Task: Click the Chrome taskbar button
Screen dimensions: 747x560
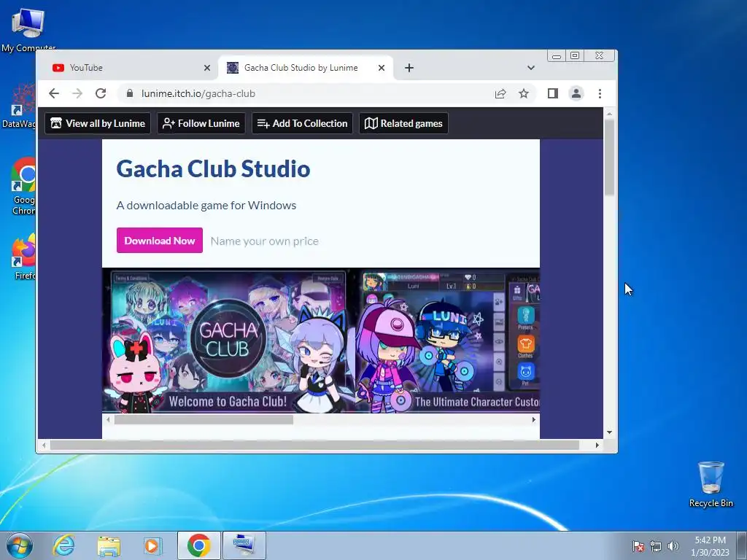Action: click(199, 545)
